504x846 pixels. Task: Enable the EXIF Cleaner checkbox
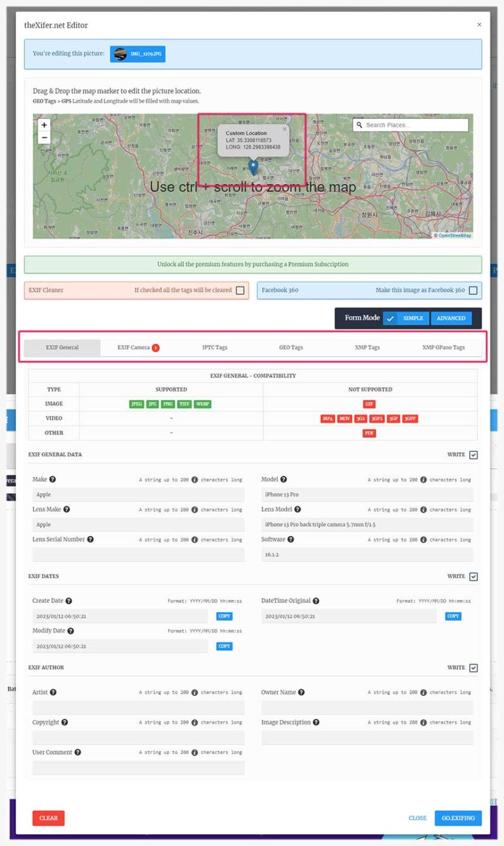(240, 290)
